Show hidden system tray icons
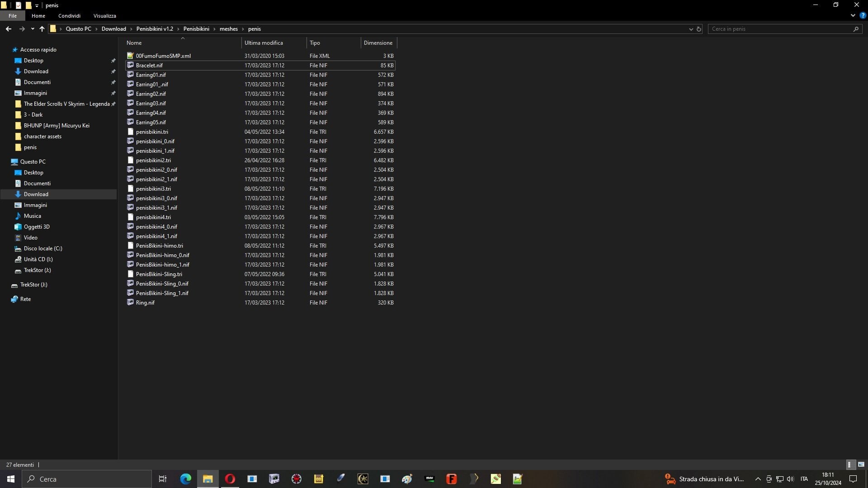Image resolution: width=868 pixels, height=488 pixels. point(758,479)
